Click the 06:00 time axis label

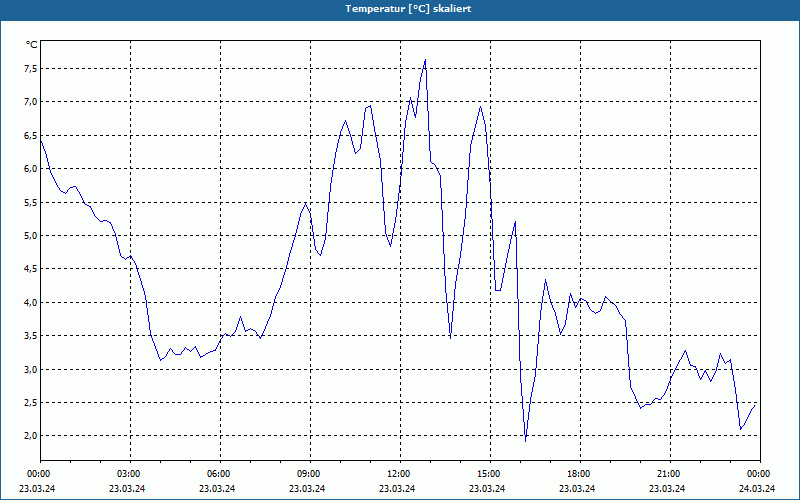(x=217, y=474)
